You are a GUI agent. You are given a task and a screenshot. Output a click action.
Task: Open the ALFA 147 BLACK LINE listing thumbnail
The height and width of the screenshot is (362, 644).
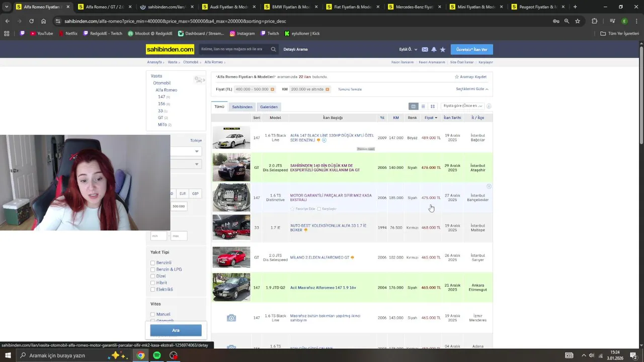pos(231,138)
